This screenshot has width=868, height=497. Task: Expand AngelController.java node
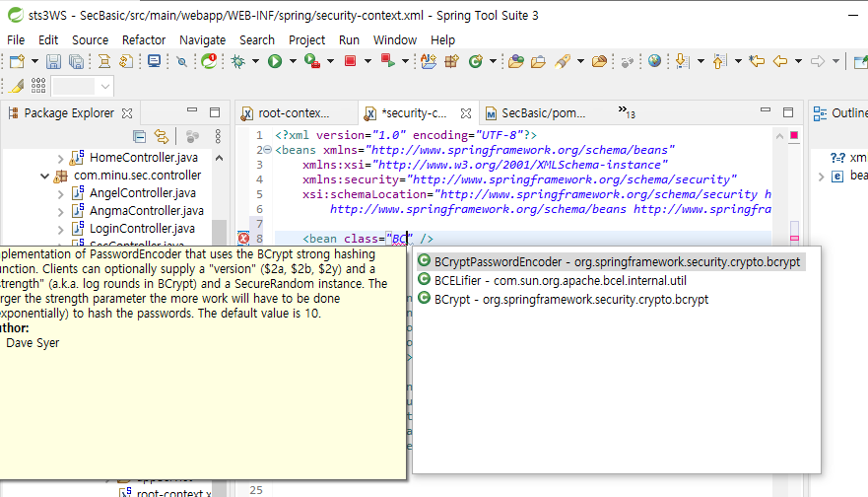coord(60,194)
